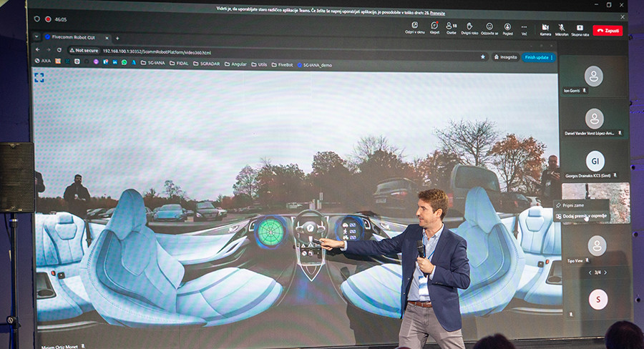This screenshot has height=349, width=644.
Task: Open the Klepet chat panel
Action: [x=434, y=28]
